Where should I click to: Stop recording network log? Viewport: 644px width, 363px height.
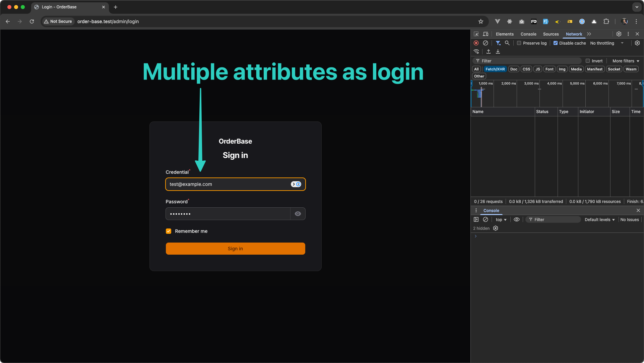point(476,43)
